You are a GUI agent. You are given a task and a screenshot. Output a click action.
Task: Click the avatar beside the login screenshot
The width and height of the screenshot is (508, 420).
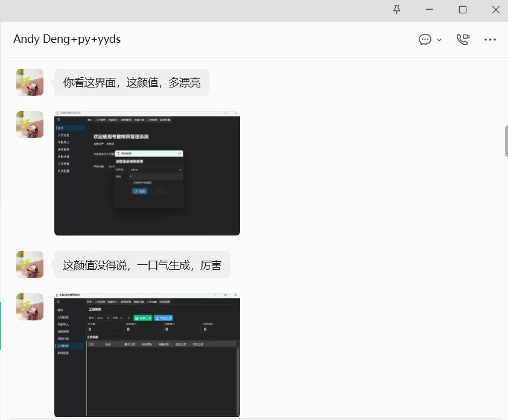pos(30,125)
